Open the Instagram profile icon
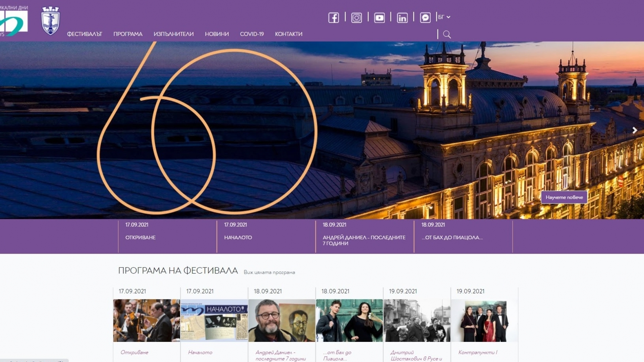The height and width of the screenshot is (362, 644). pyautogui.click(x=356, y=17)
